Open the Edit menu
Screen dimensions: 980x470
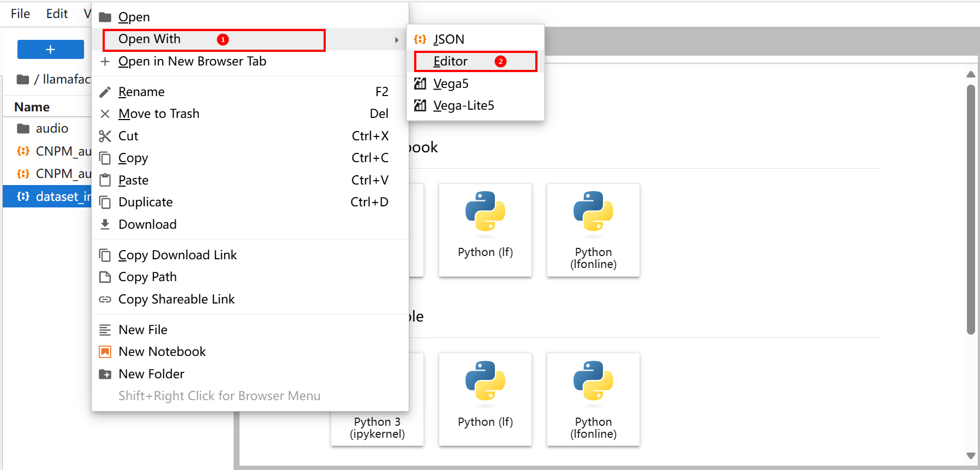(x=57, y=14)
